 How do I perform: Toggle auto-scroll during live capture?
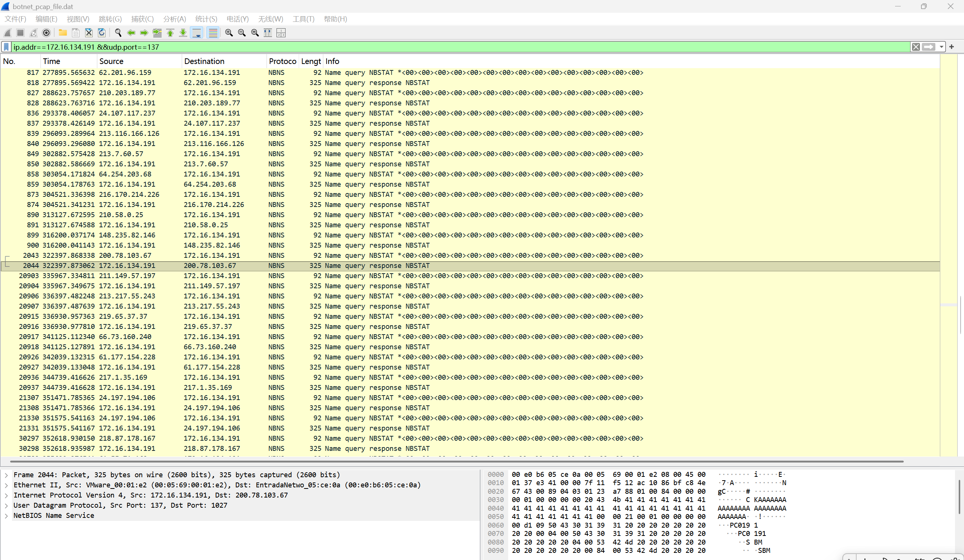point(197,33)
